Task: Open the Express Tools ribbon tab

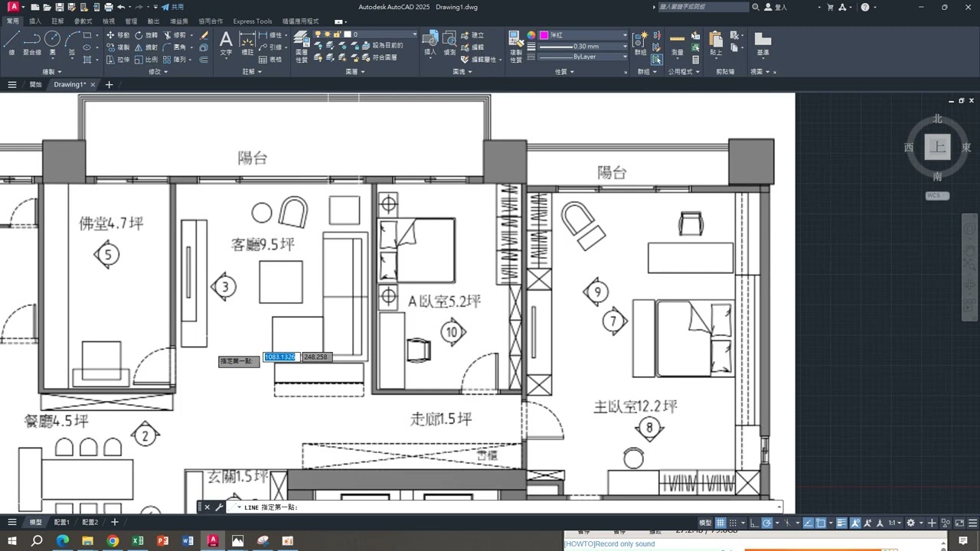Action: pyautogui.click(x=253, y=21)
